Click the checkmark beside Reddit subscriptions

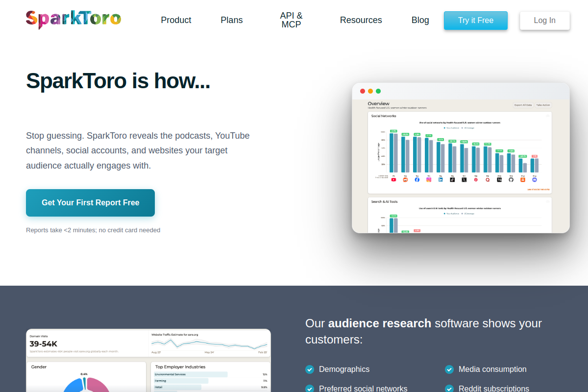[x=449, y=389]
